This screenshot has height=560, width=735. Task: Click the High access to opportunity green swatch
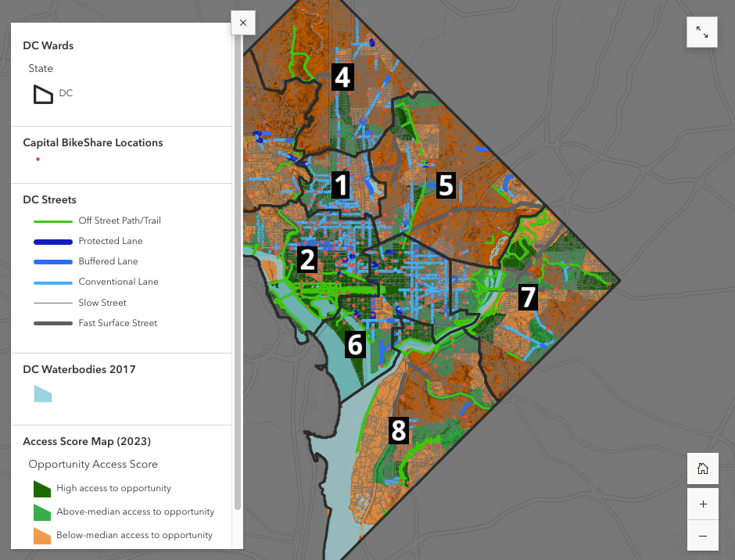tap(41, 488)
